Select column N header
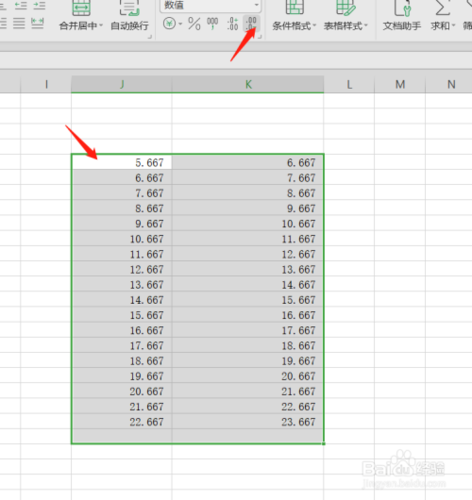 [x=450, y=84]
